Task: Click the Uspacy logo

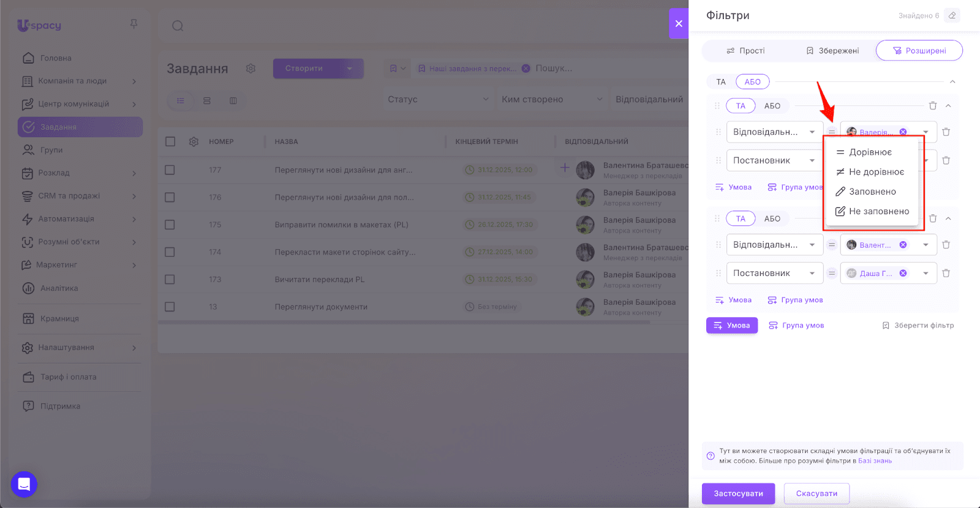Action: (x=39, y=25)
